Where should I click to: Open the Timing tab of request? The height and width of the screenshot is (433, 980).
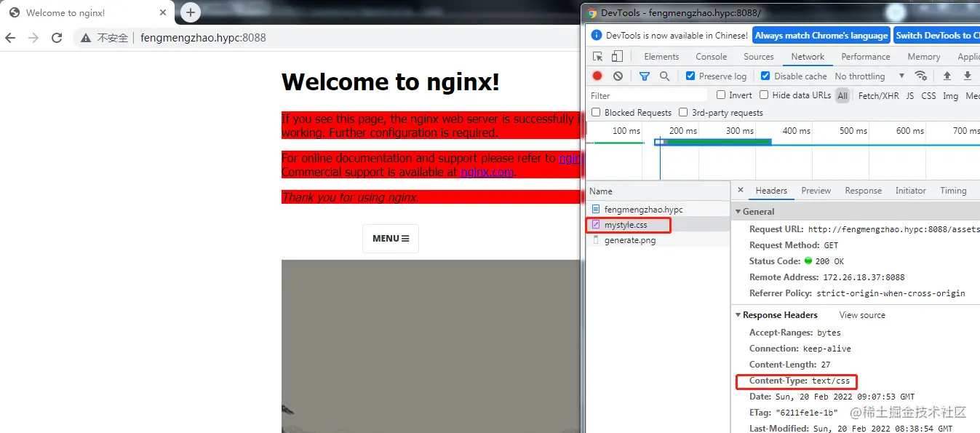click(953, 191)
